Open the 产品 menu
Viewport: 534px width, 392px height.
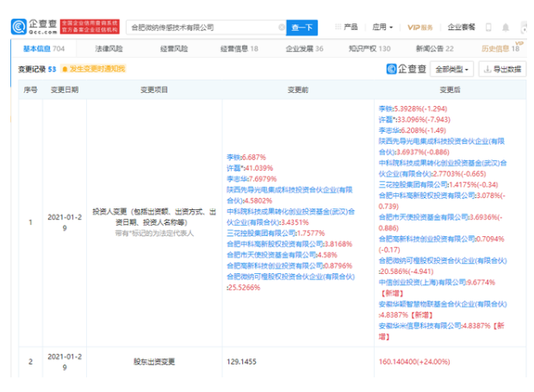[347, 28]
